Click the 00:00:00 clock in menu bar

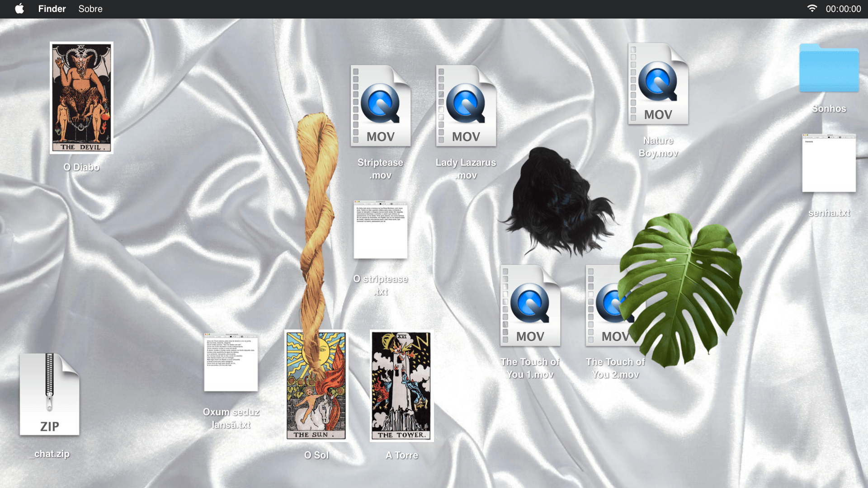[843, 9]
